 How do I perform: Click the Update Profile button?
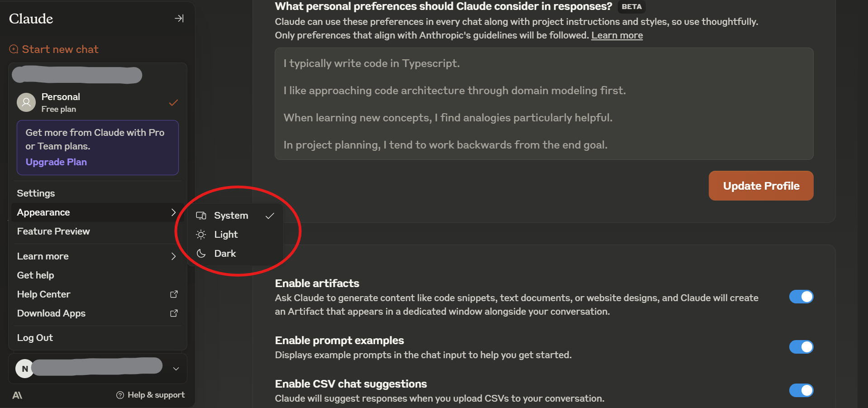pyautogui.click(x=760, y=186)
